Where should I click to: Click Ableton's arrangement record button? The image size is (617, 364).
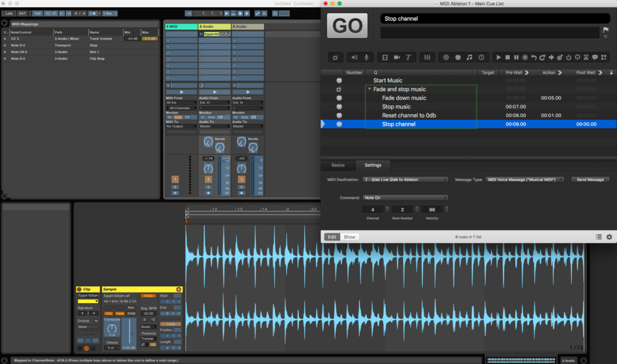240,13
